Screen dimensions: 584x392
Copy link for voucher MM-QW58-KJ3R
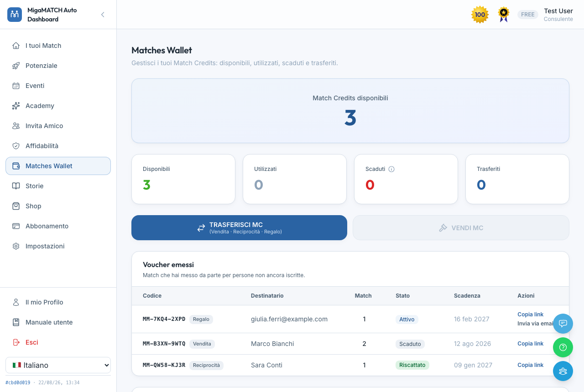click(x=530, y=365)
